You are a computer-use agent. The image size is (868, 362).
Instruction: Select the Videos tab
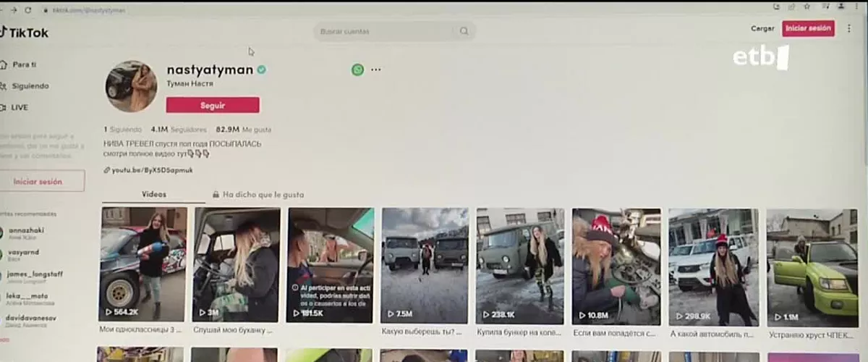click(x=154, y=194)
